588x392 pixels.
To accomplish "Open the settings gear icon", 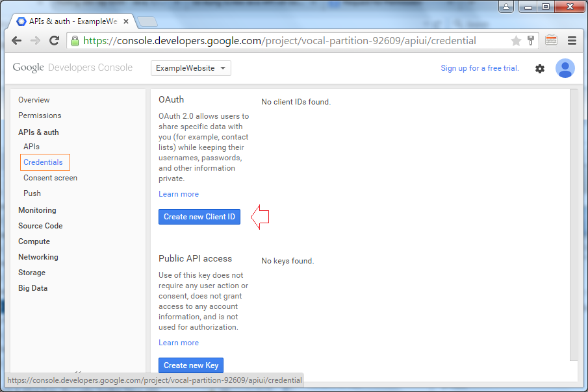I will (540, 69).
